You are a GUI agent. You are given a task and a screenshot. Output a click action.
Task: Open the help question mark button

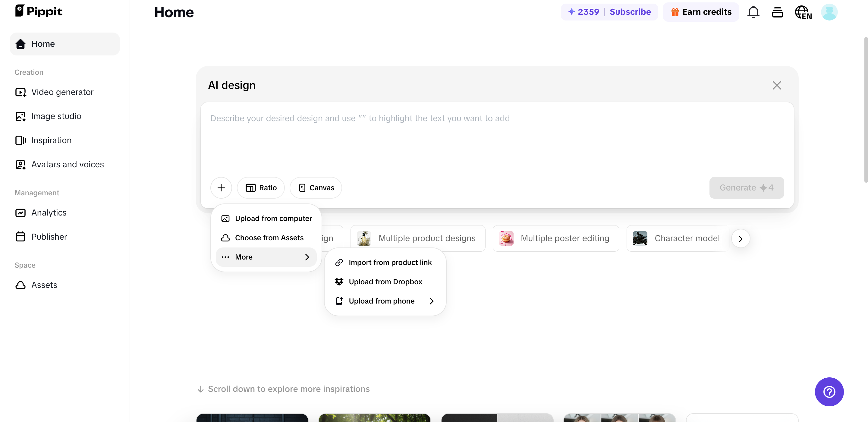coord(829,392)
